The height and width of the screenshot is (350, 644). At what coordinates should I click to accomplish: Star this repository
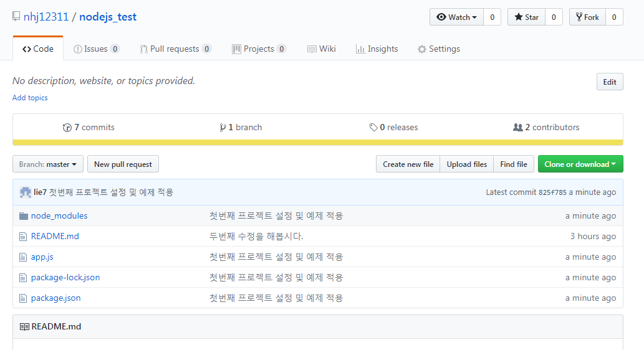pyautogui.click(x=526, y=17)
